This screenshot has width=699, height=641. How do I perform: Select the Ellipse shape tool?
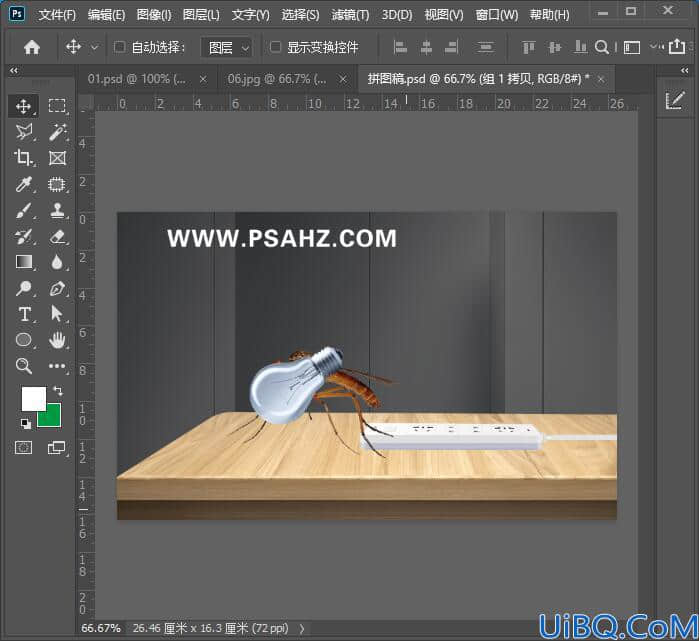[x=23, y=340]
